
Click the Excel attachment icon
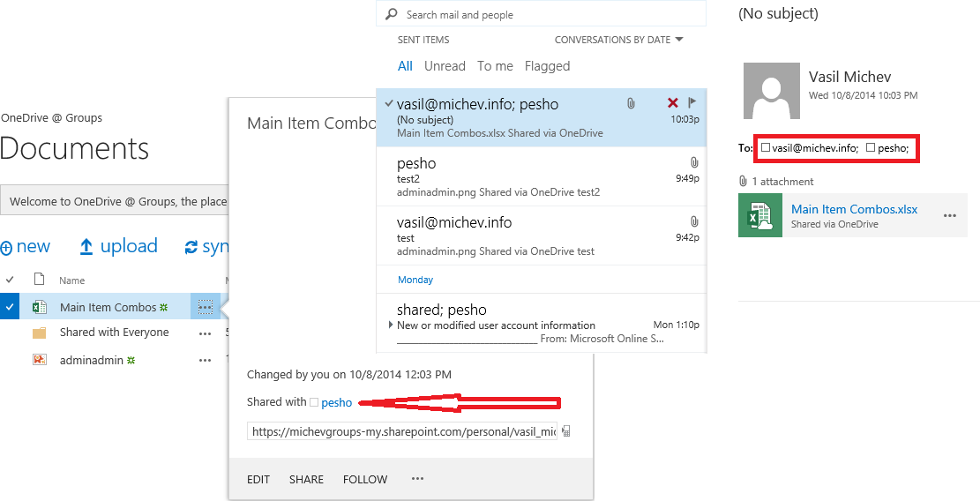point(760,215)
